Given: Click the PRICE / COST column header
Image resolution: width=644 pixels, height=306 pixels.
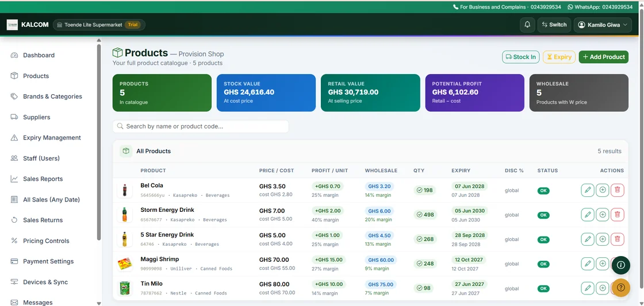Looking at the screenshot, I should click(x=277, y=171).
